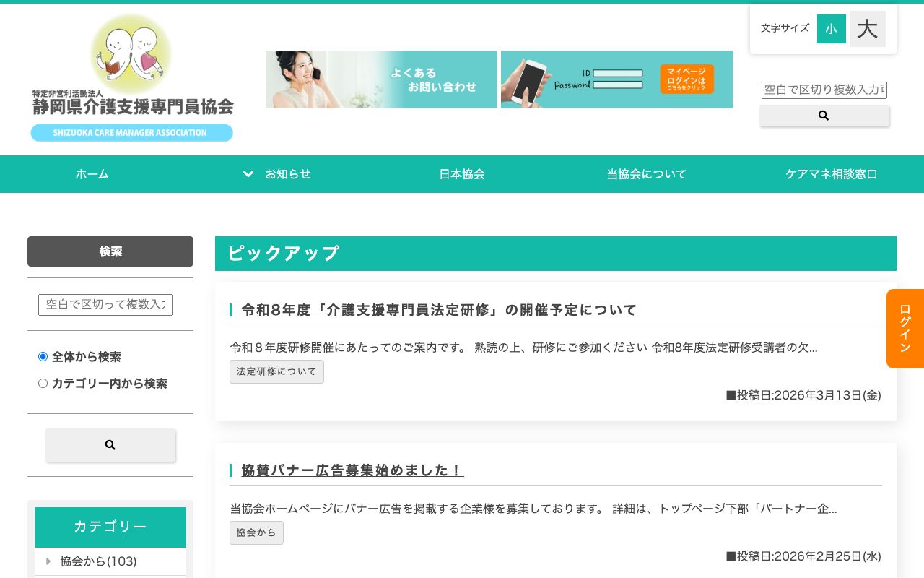Expand the ホーム dropdown chevron

click(x=248, y=174)
